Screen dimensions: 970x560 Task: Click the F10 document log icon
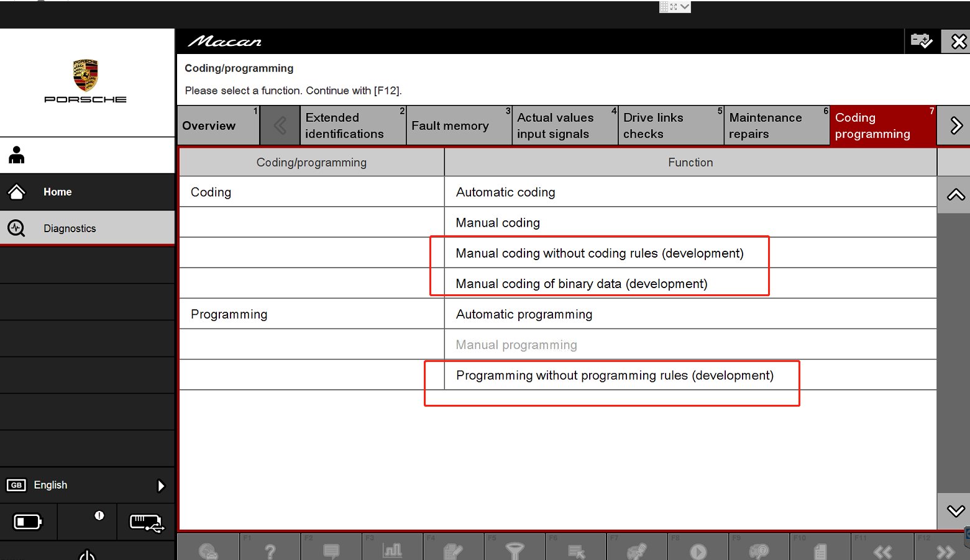820,551
